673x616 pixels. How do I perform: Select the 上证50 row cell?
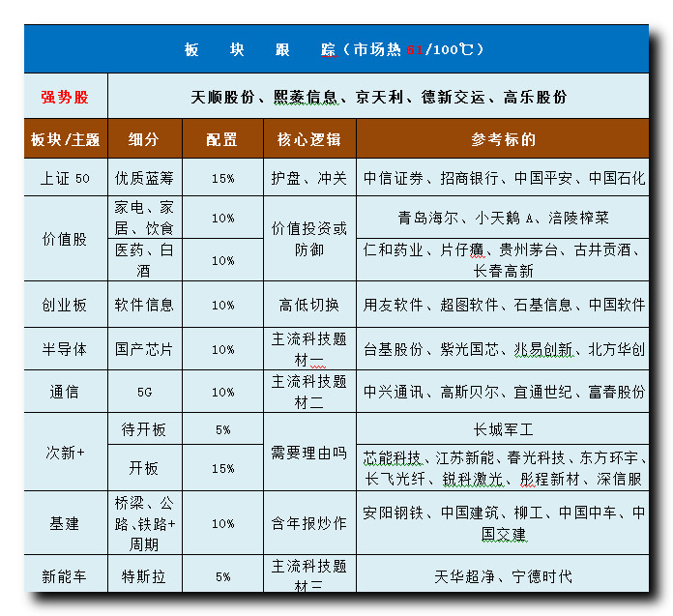[x=65, y=178]
